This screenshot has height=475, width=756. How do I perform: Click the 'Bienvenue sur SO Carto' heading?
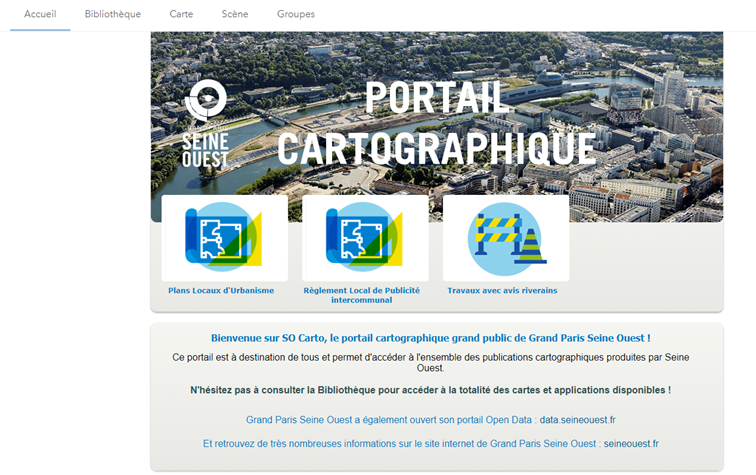tap(431, 338)
